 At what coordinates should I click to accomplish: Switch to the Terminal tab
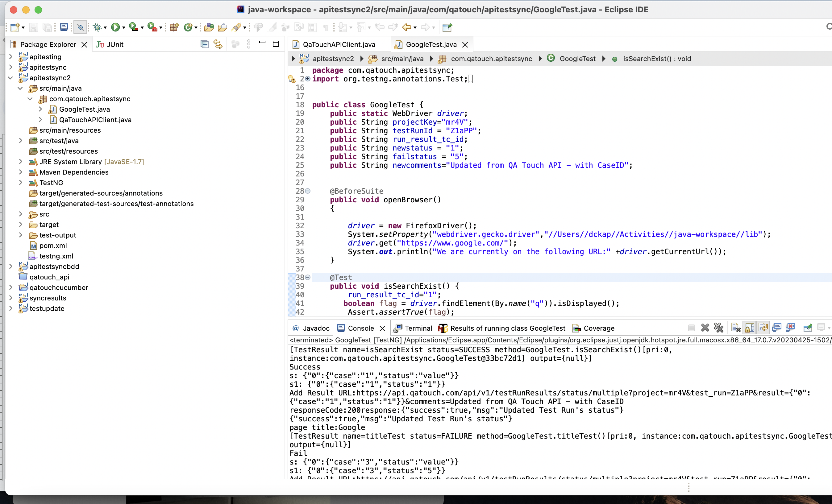coord(413,328)
